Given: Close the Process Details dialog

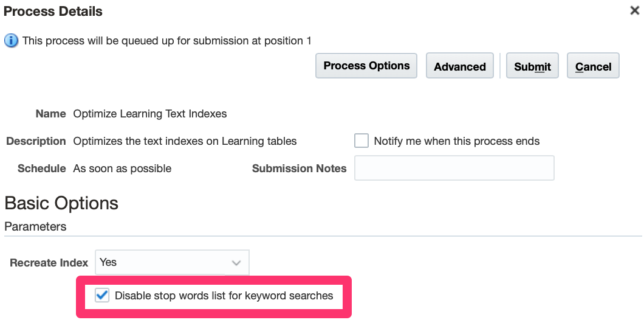Looking at the screenshot, I should click(635, 10).
